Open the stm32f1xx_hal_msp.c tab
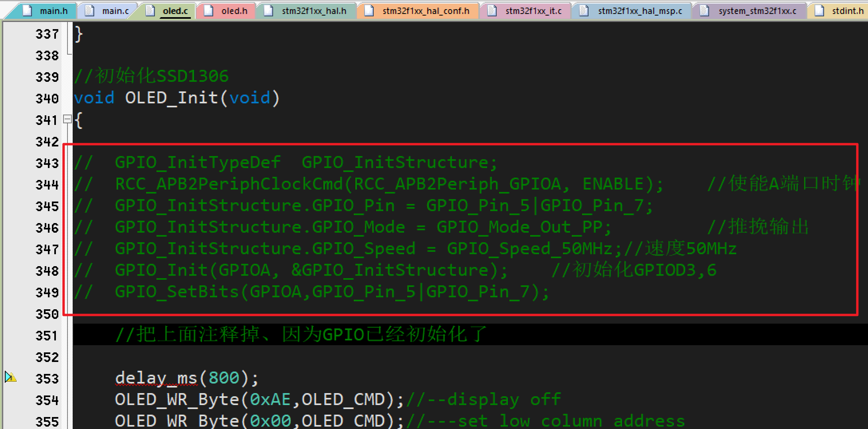The image size is (868, 429). pos(631,11)
